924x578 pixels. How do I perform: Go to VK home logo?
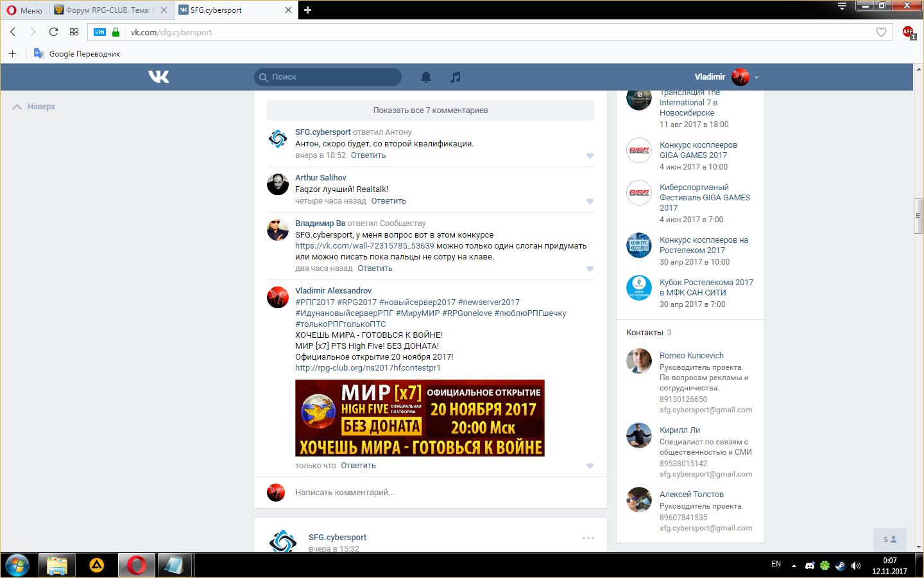click(x=158, y=77)
